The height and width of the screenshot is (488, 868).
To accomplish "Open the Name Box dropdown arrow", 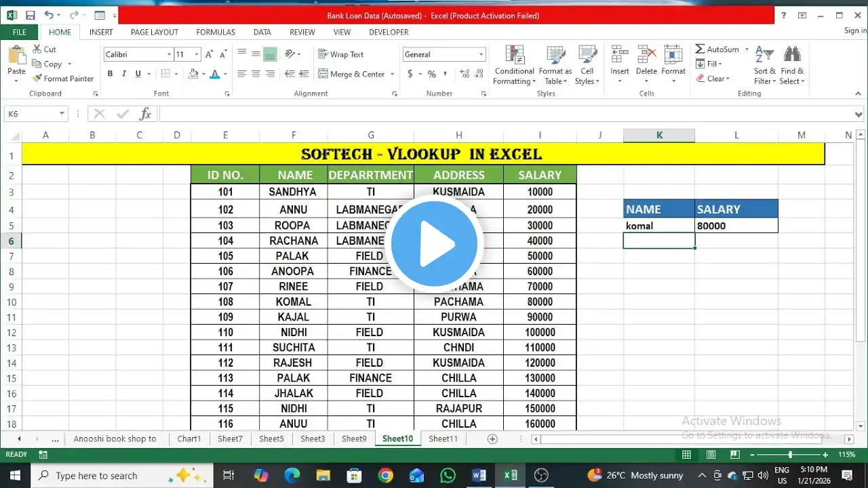I will [62, 114].
